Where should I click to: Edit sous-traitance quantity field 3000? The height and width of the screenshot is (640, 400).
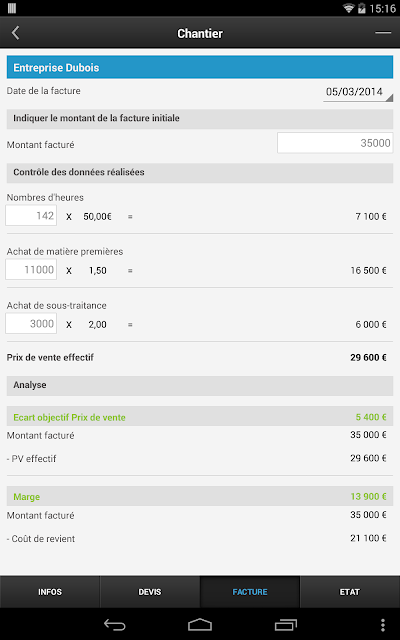point(31,324)
